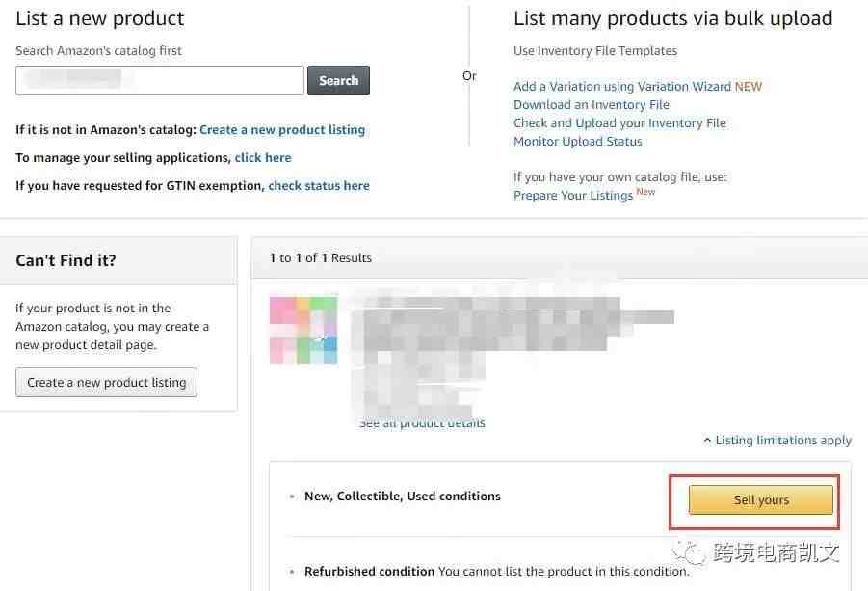Open Add a Variation using Variation Wizard
Viewport: 868px width, 591px height.
coord(622,86)
